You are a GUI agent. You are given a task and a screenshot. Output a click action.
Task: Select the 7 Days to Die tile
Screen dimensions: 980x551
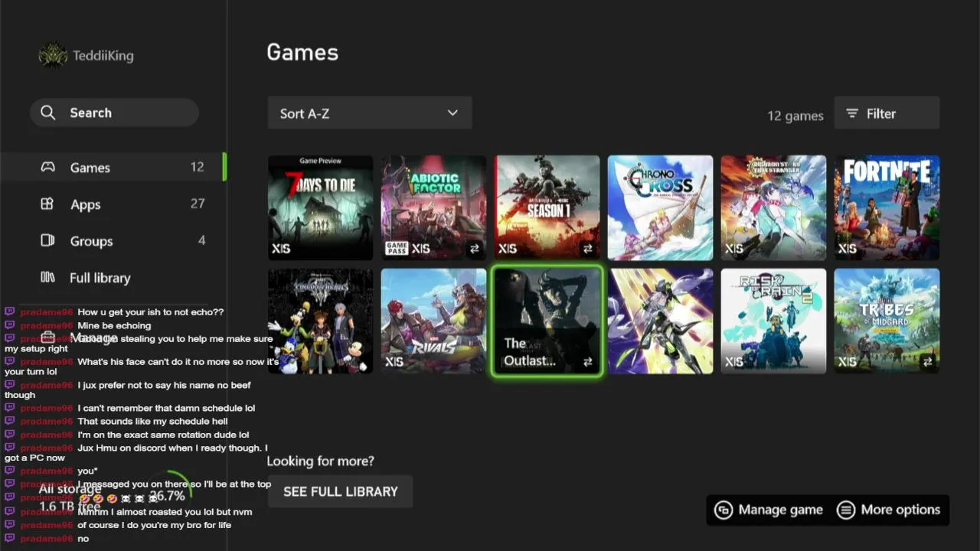point(320,207)
